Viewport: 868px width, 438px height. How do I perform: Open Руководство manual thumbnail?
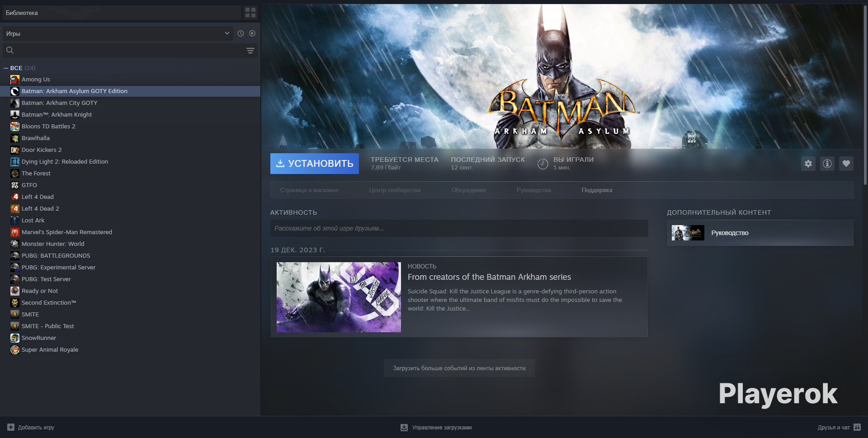(x=688, y=233)
